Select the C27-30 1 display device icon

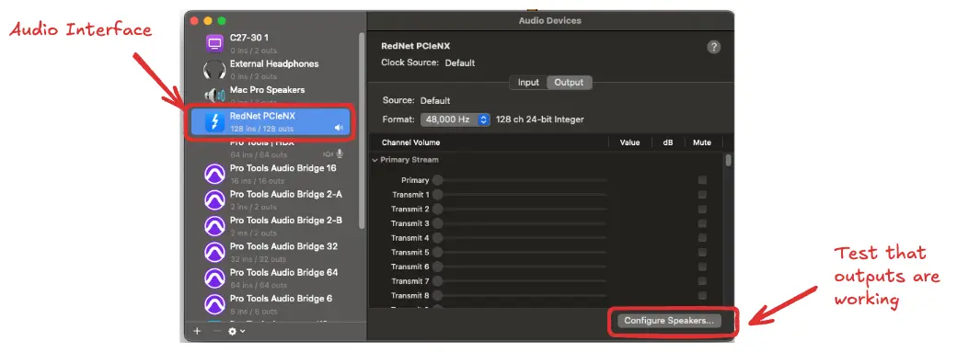tap(214, 44)
